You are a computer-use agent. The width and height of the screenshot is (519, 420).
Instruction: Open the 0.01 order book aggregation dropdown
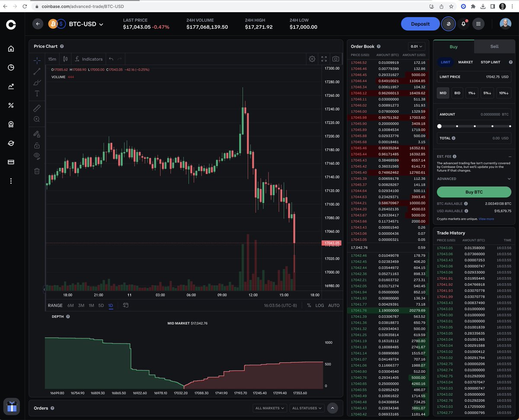tap(417, 46)
